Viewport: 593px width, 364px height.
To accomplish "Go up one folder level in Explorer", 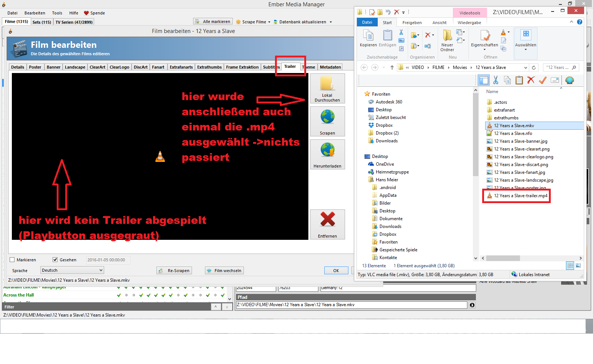I will (392, 67).
